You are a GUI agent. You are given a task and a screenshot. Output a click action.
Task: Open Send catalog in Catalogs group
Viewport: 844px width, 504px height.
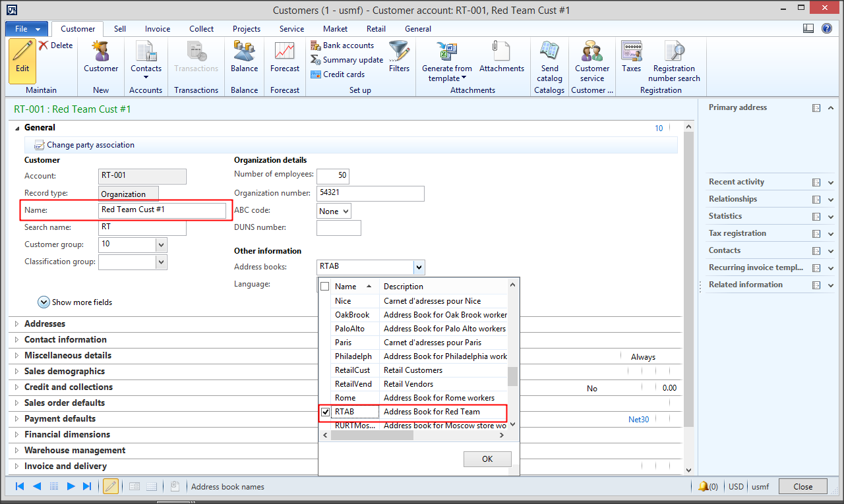[549, 59]
